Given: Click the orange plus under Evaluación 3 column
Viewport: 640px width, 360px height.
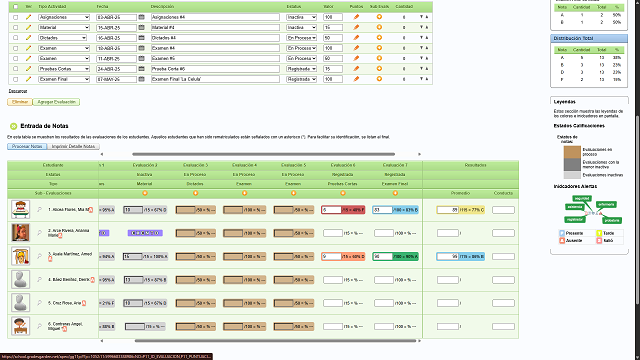Looking at the screenshot, I should 196,193.
